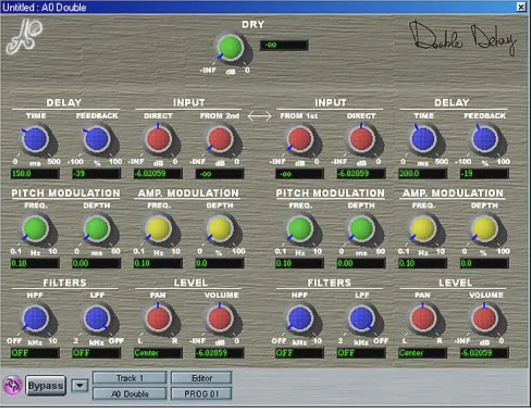The height and width of the screenshot is (409, 532).
Task: Click the right filters LPF knob
Action: coord(361,319)
